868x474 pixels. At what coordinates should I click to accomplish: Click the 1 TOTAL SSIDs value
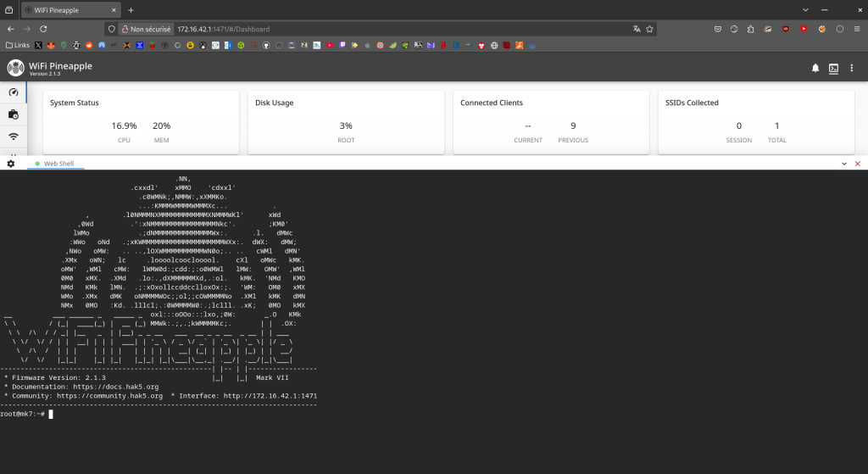click(776, 125)
